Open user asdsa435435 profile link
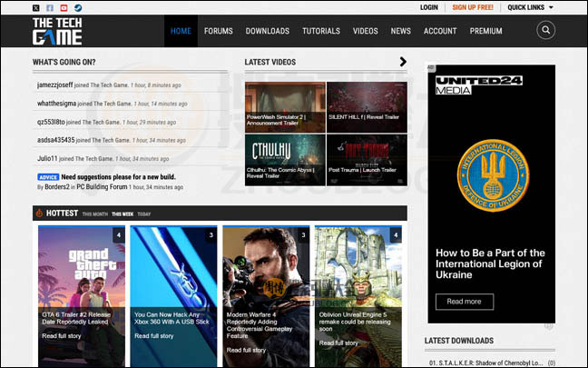The image size is (588, 368). [56, 140]
